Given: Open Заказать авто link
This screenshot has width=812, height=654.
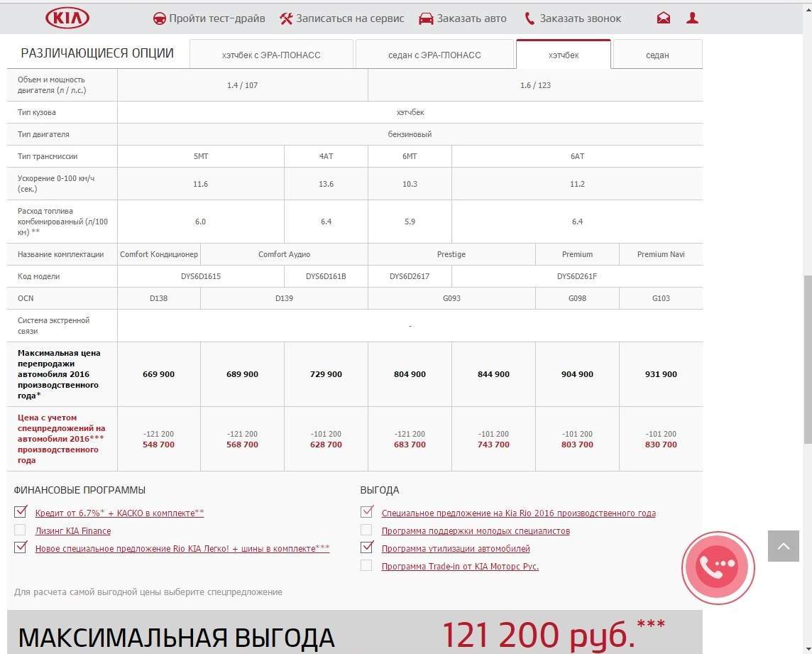Looking at the screenshot, I should point(472,18).
